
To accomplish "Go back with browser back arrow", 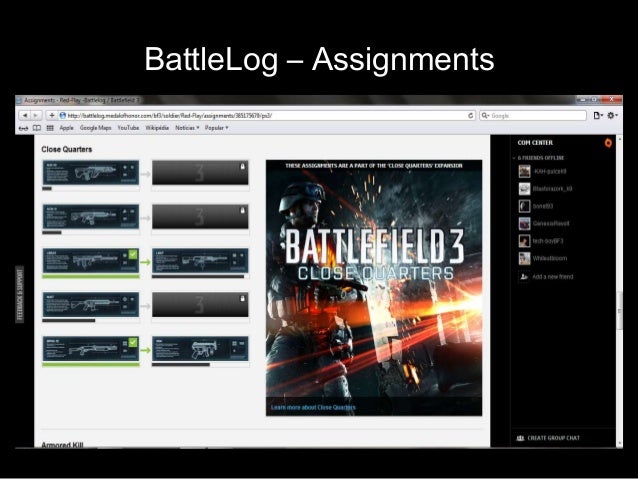I will coord(25,116).
